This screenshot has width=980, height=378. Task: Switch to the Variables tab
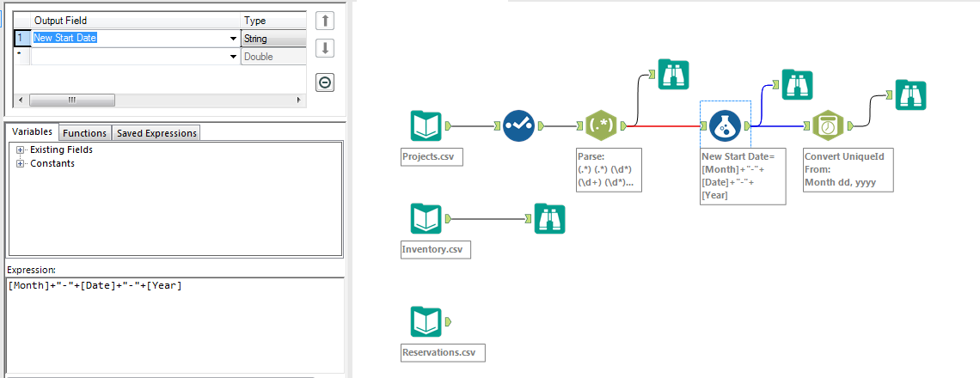32,132
